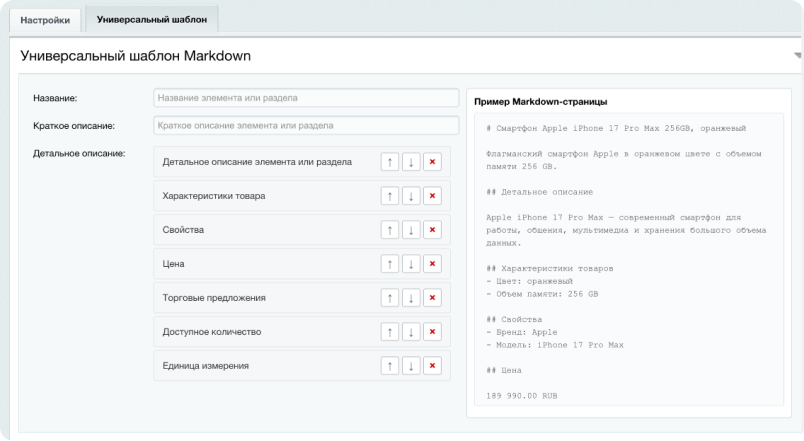Focus the 'Краткое описание' input field

point(305,126)
